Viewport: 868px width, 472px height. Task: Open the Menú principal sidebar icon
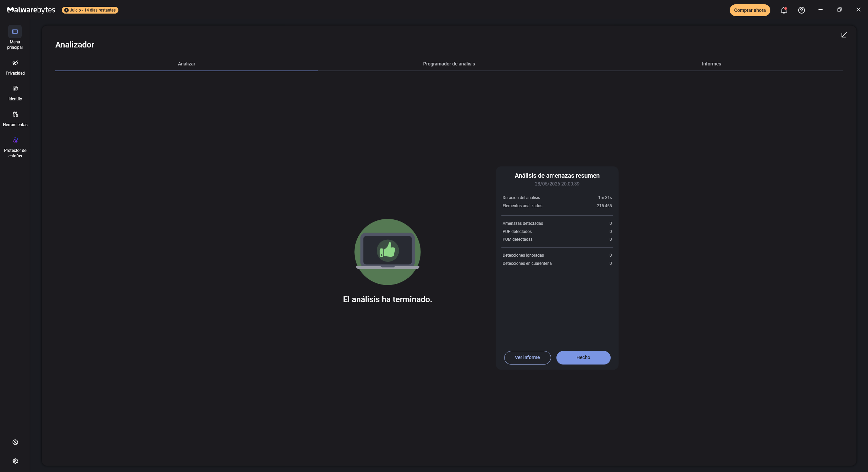[x=15, y=32]
